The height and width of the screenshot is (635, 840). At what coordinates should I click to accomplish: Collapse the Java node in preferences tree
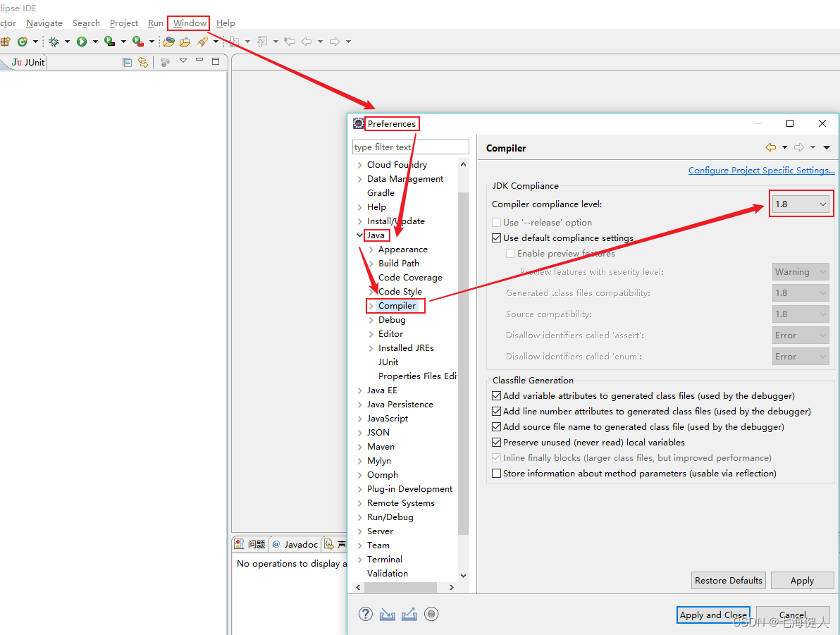point(359,235)
